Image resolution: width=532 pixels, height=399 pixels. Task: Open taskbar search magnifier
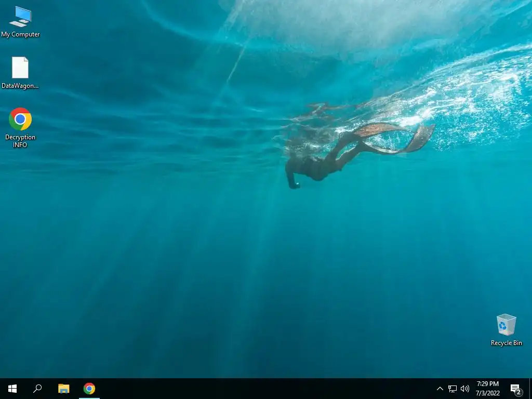(x=37, y=389)
